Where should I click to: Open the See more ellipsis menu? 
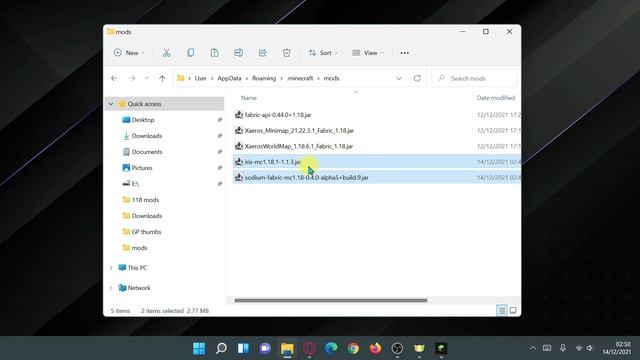(x=404, y=53)
